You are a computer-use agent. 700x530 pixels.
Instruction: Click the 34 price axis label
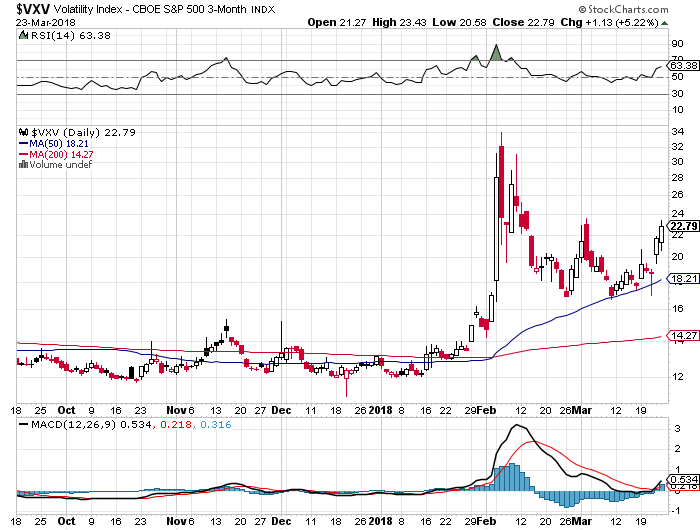tap(677, 131)
